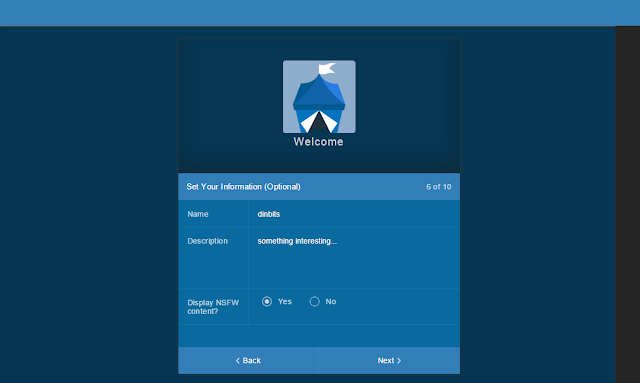
Task: Click the Description text area
Action: click(354, 258)
